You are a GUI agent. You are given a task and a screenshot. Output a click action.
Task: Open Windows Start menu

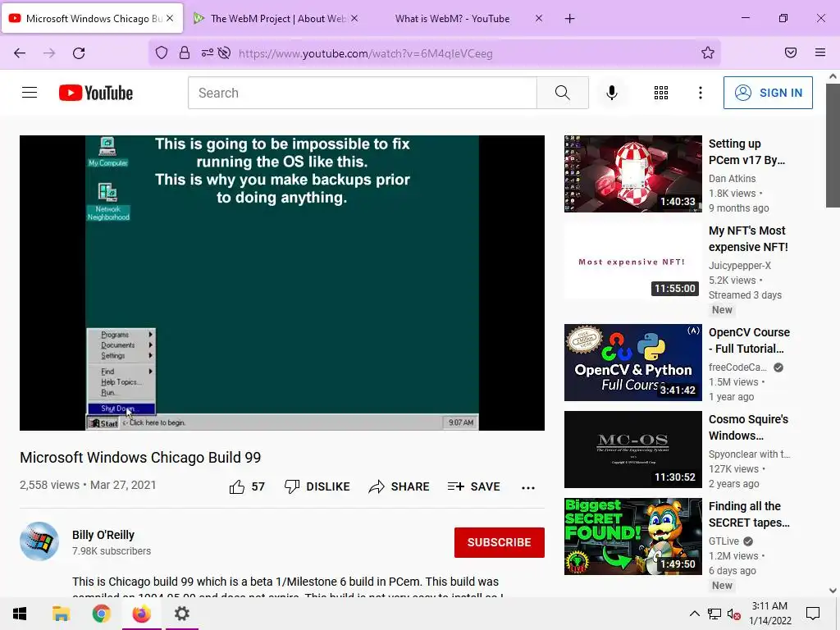click(x=20, y=614)
